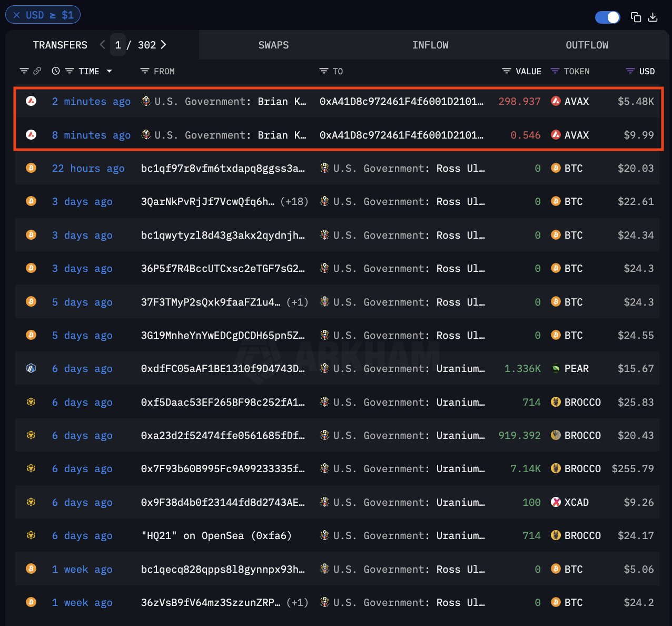The height and width of the screenshot is (626, 672).
Task: Open the TOKEN column filter
Action: (555, 71)
